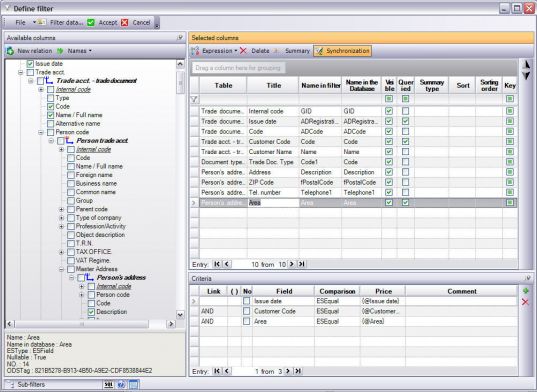Move selected column up with arrow
Viewport: 537px width, 392px height.
pyautogui.click(x=527, y=64)
